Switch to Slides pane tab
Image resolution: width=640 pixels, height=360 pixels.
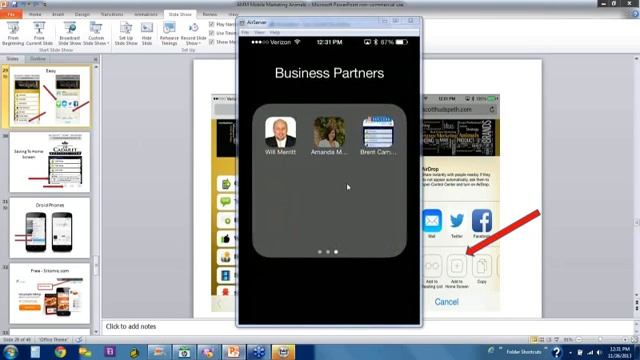pyautogui.click(x=13, y=59)
